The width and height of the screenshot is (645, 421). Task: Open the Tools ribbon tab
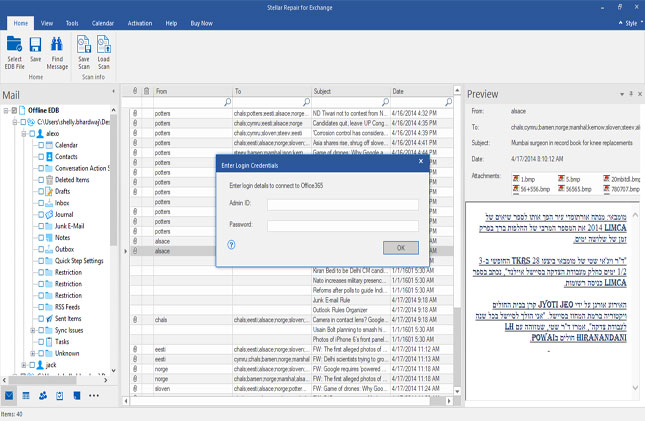pos(72,23)
